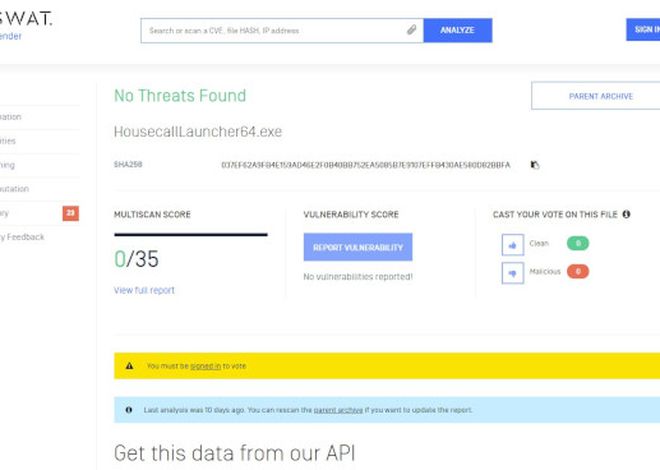660x470 pixels.
Task: Click REPORT VULNERABILITY button
Action: coord(358,247)
